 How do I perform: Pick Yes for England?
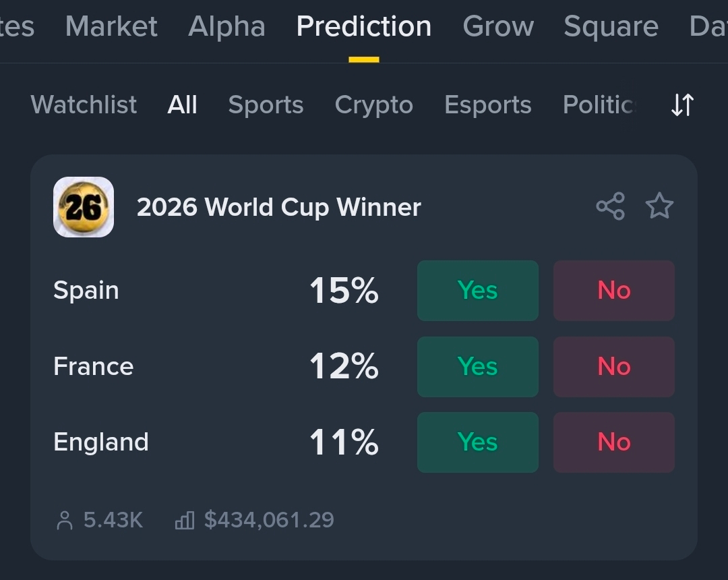point(478,442)
